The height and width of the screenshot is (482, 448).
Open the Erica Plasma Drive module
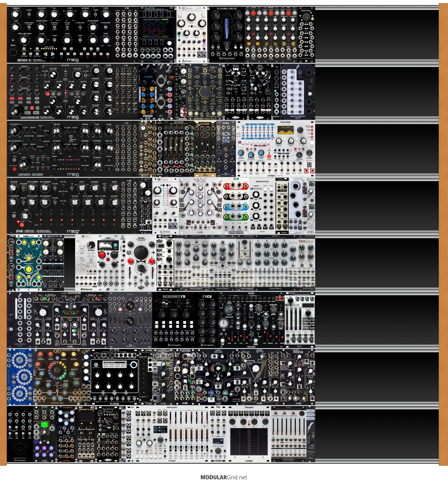tap(227, 35)
